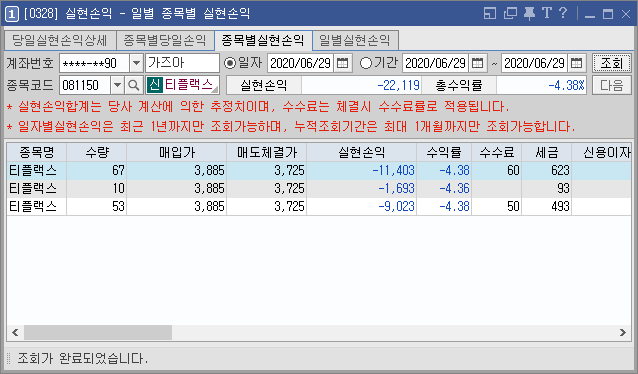The width and height of the screenshot is (638, 374).
Task: Click the period start date field
Action: (435, 63)
